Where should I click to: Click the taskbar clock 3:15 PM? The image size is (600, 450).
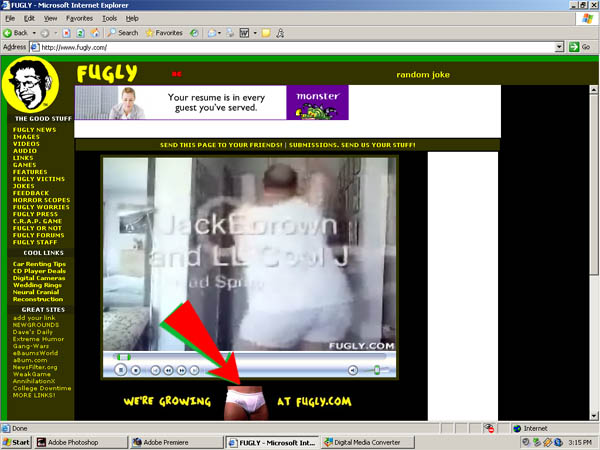[580, 442]
